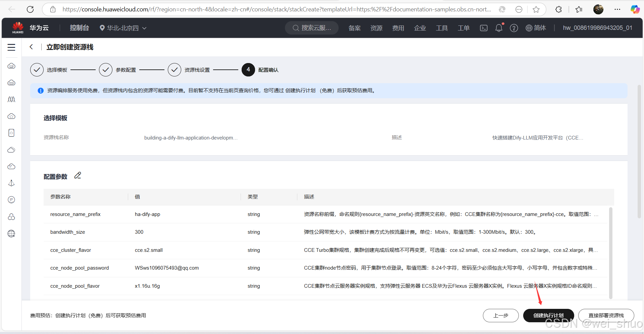Click cce_node_pool_flavor value x1.16u.16g
This screenshot has width=644, height=334.
(147, 286)
